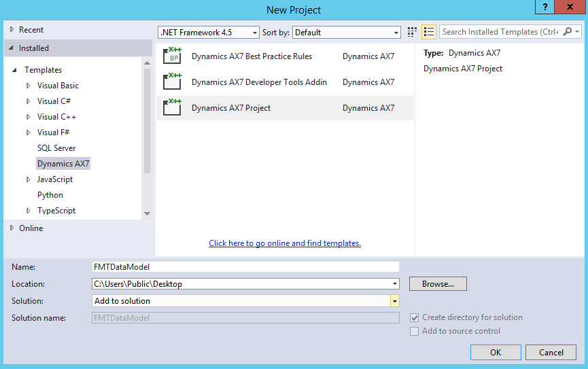Click the Dynamics AX7 Best Practice Rules icon
The width and height of the screenshot is (588, 369).
173,56
